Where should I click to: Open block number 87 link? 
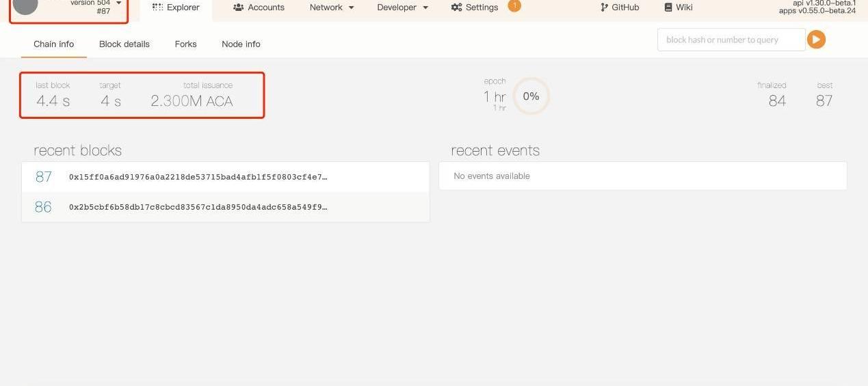point(43,177)
